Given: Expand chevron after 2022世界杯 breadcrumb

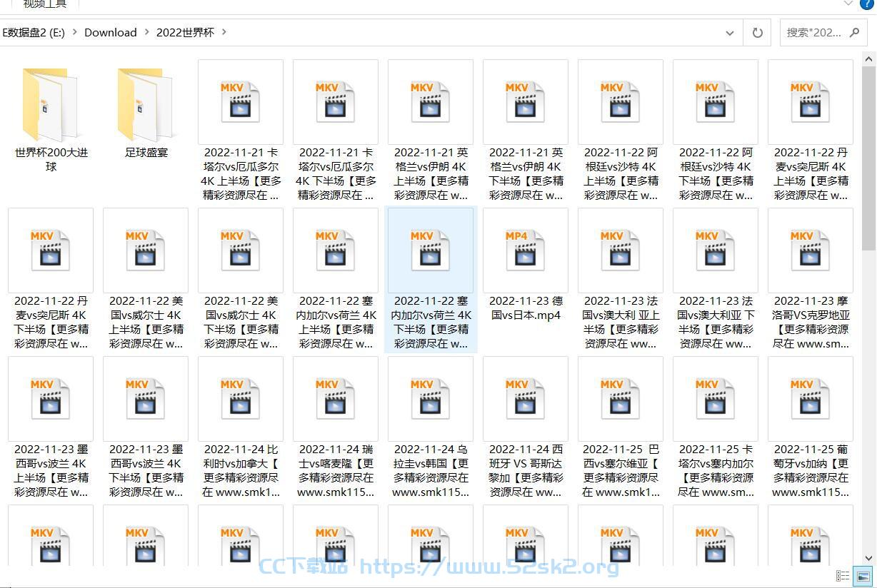Looking at the screenshot, I should [x=224, y=32].
